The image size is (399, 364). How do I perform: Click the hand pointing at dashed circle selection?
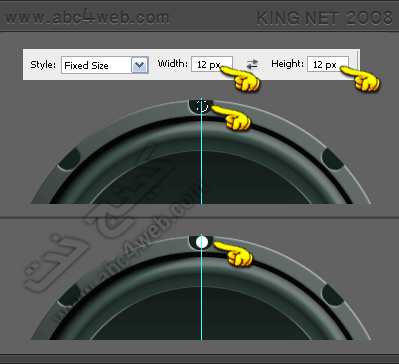[x=231, y=117]
